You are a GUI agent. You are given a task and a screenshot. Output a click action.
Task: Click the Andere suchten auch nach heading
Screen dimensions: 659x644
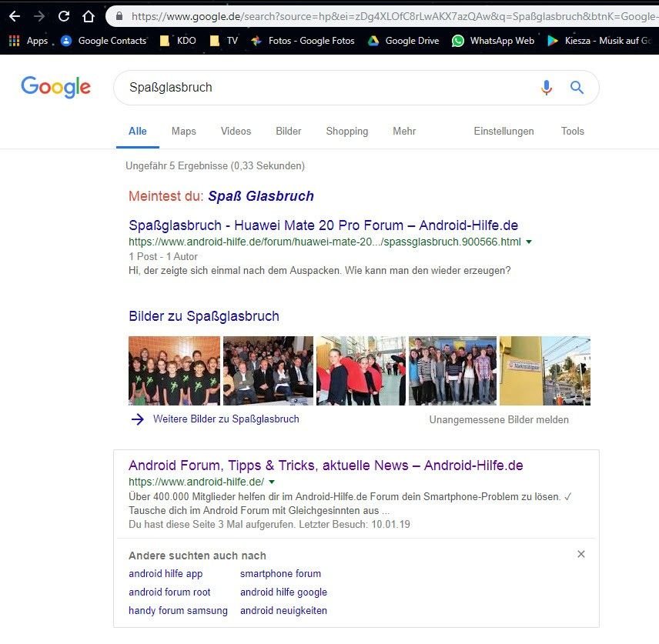coord(198,556)
